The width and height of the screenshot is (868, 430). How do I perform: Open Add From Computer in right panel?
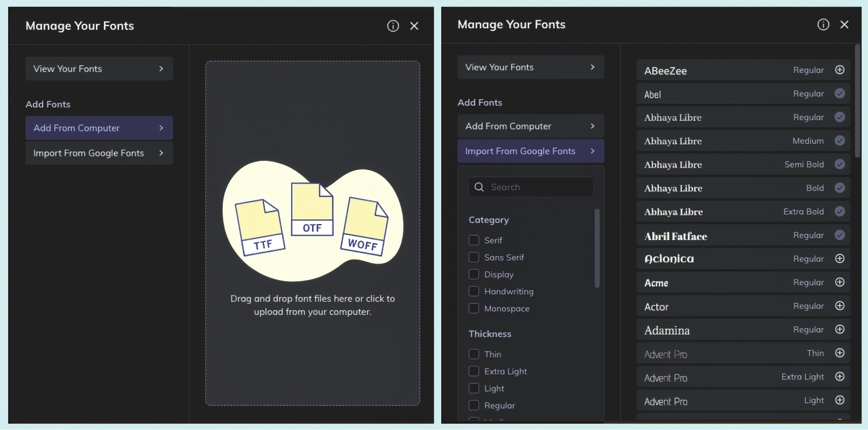pos(530,126)
